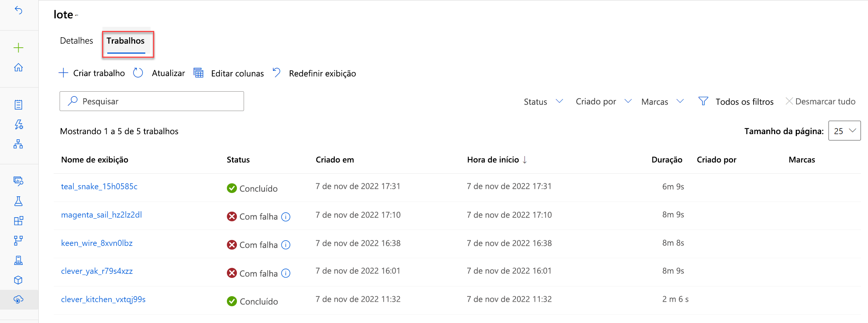Sort by the Status column header
The image size is (868, 323).
coord(238,160)
